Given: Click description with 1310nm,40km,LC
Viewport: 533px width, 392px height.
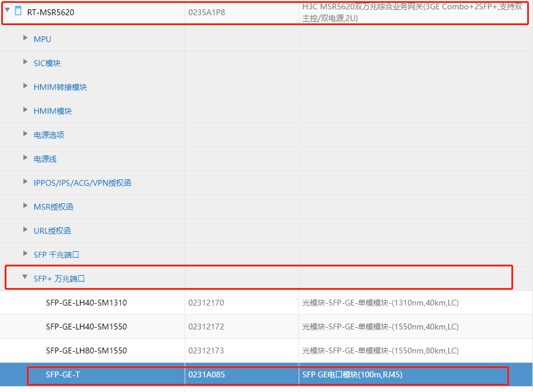Looking at the screenshot, I should coord(380,303).
